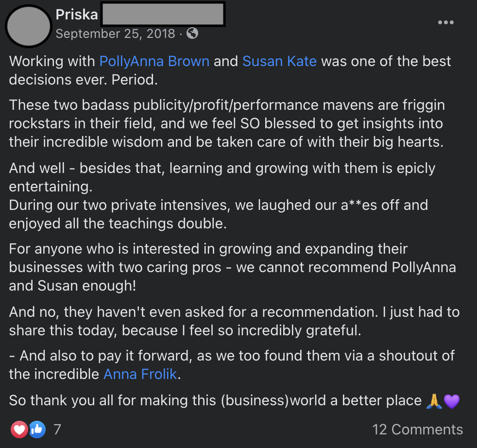
Task: Open the Anna Frolik tagged profile link
Action: click(x=140, y=374)
